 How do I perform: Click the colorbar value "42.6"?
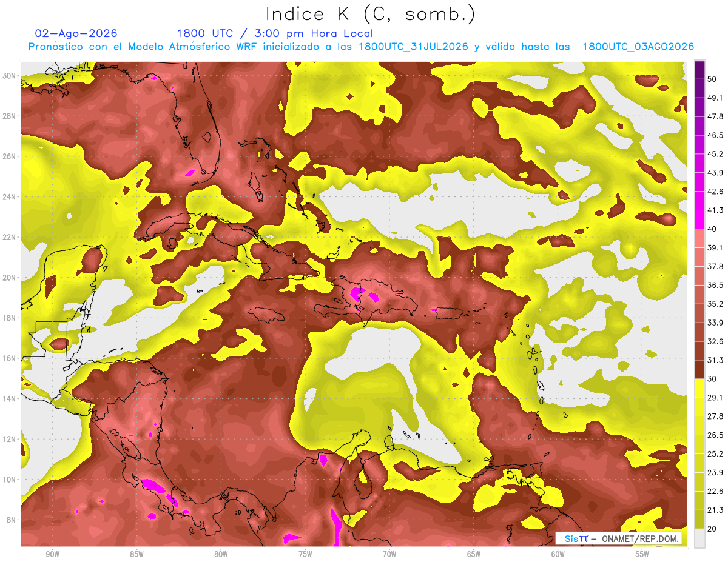(716, 192)
